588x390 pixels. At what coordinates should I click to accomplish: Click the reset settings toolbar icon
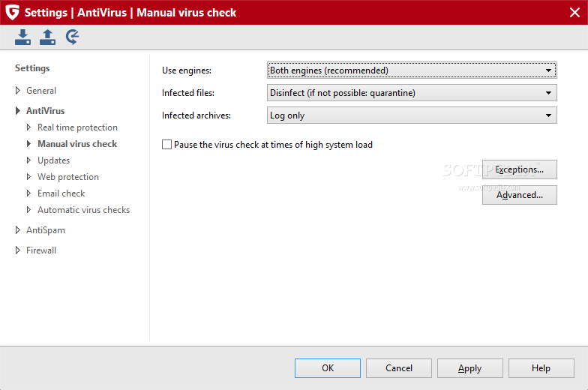(x=72, y=37)
